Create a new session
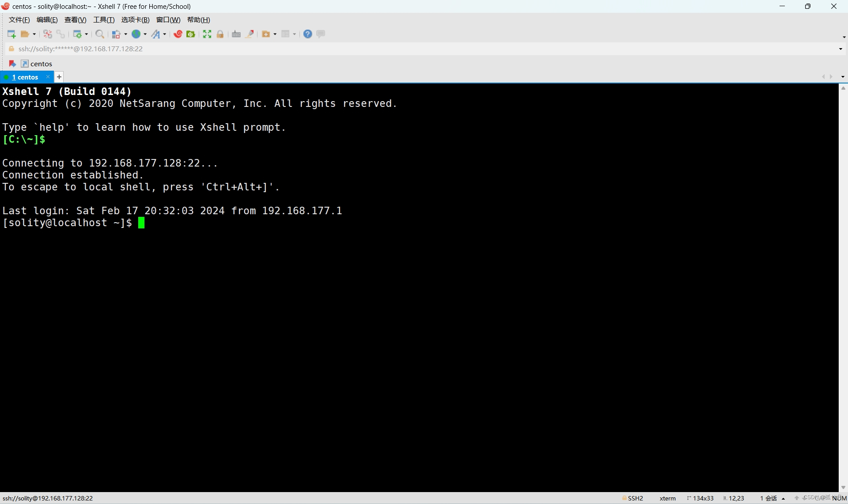Image resolution: width=848 pixels, height=504 pixels. click(11, 34)
